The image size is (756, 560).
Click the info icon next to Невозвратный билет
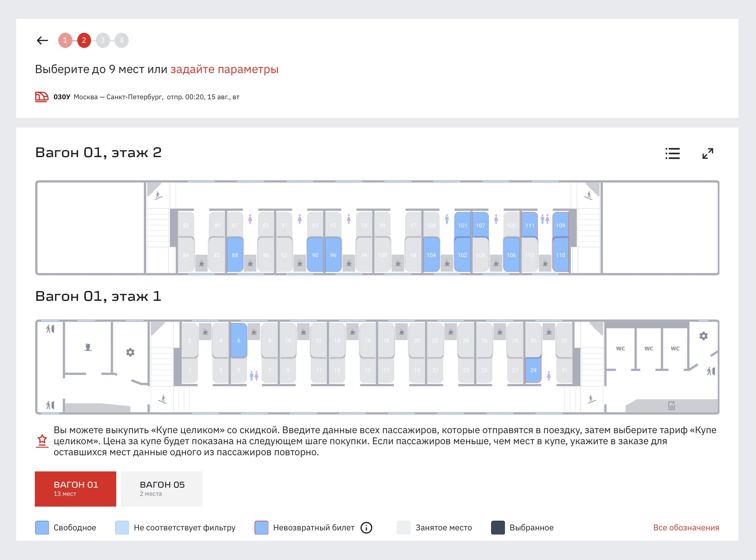(366, 528)
